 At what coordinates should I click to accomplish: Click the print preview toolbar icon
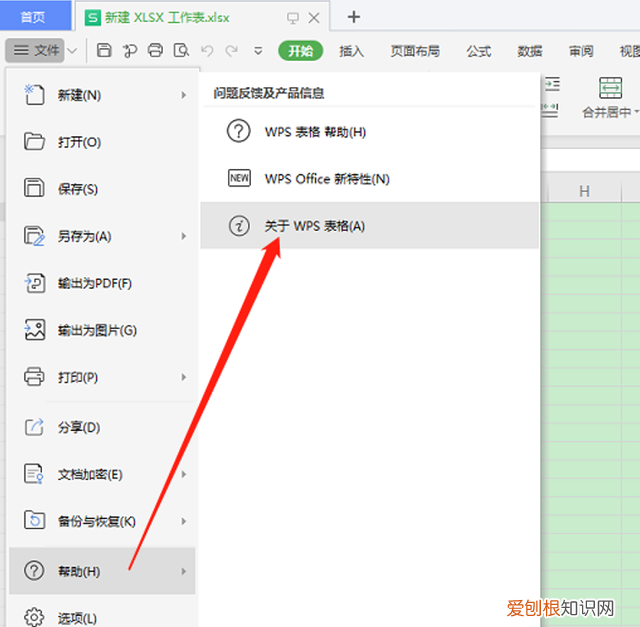(181, 51)
